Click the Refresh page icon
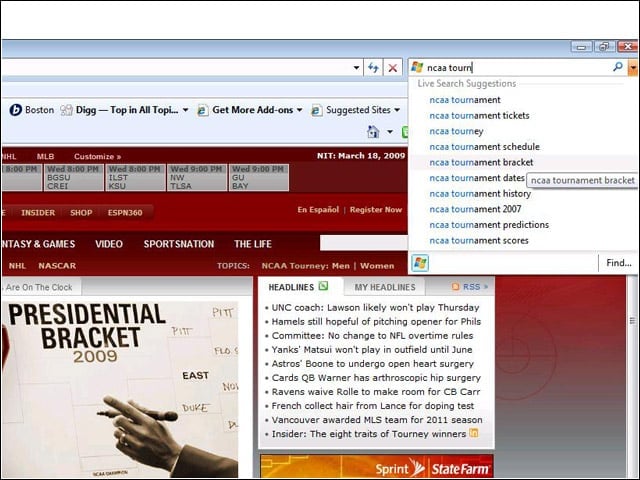The image size is (640, 480). point(373,67)
